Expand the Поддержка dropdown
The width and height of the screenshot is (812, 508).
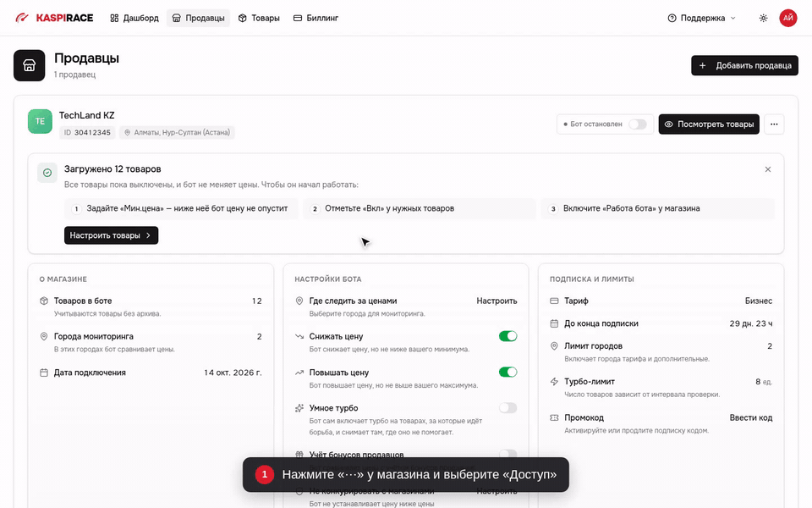click(702, 18)
